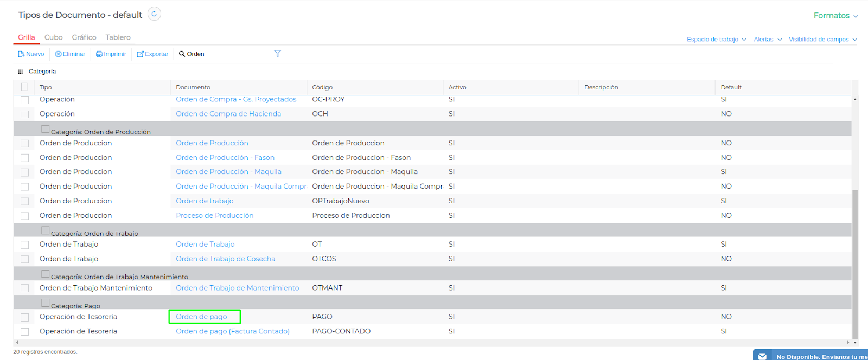
Task: Click the Exportar export icon
Action: click(x=140, y=54)
